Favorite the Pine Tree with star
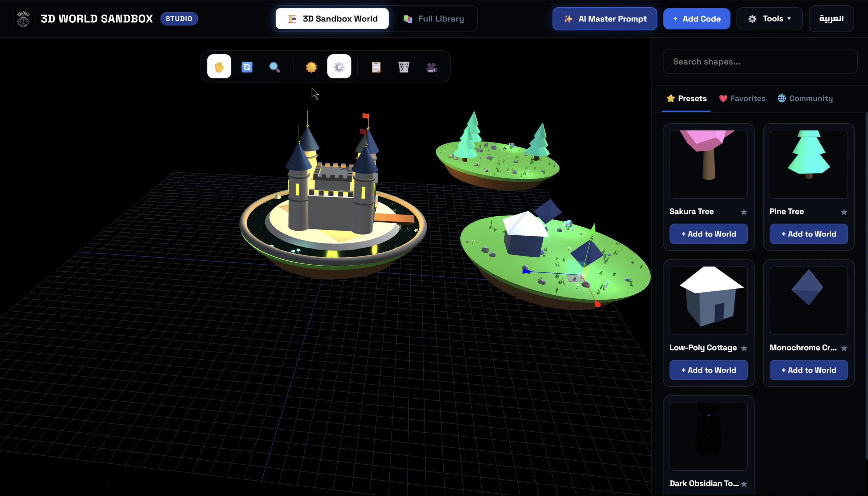 tap(844, 212)
